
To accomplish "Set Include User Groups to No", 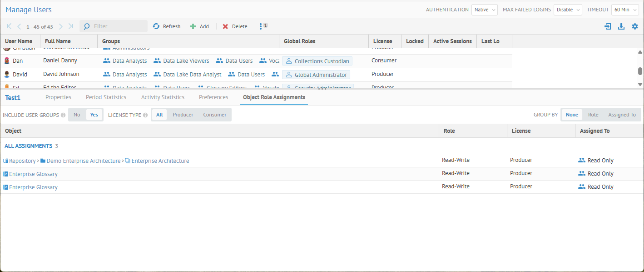I will pyautogui.click(x=77, y=115).
